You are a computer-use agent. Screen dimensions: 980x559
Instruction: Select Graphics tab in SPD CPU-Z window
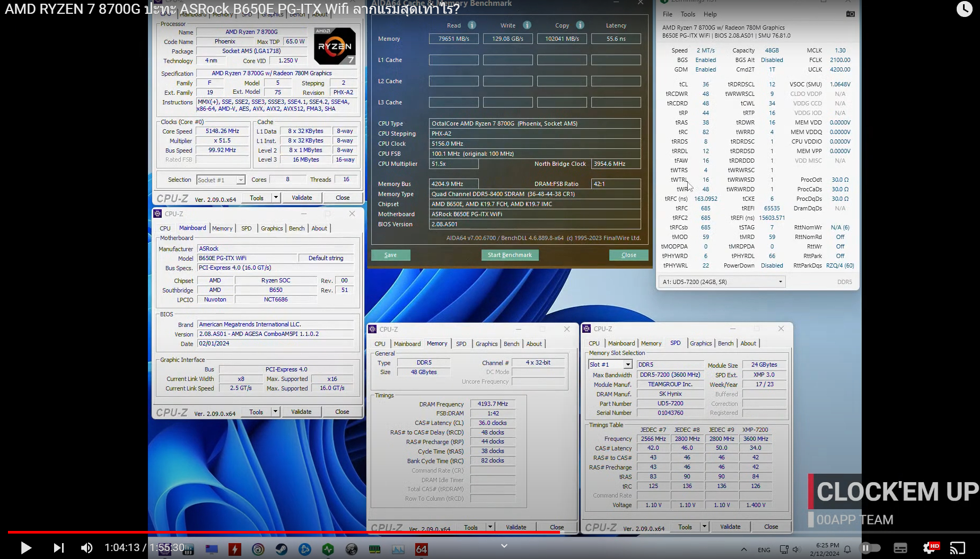(x=701, y=343)
